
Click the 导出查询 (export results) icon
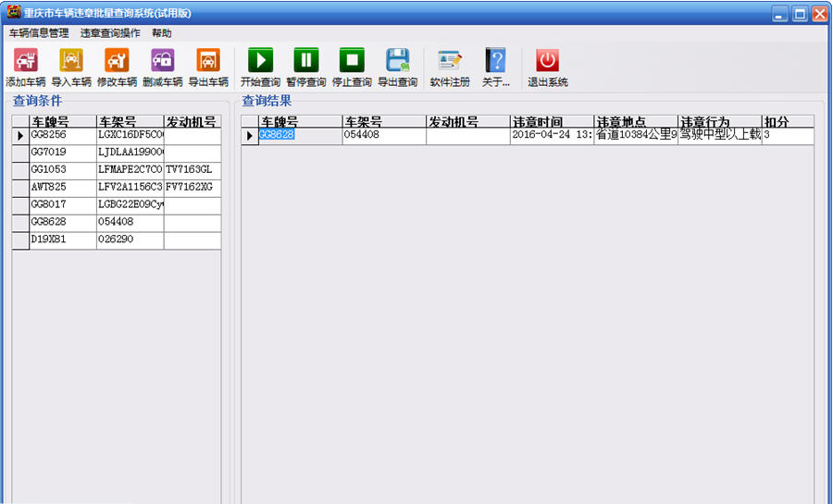coord(397,61)
